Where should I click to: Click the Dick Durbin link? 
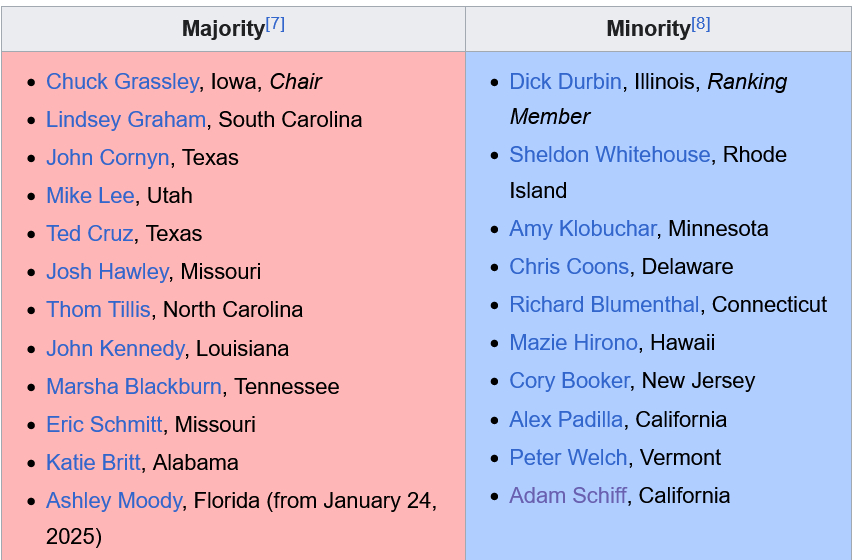[565, 82]
